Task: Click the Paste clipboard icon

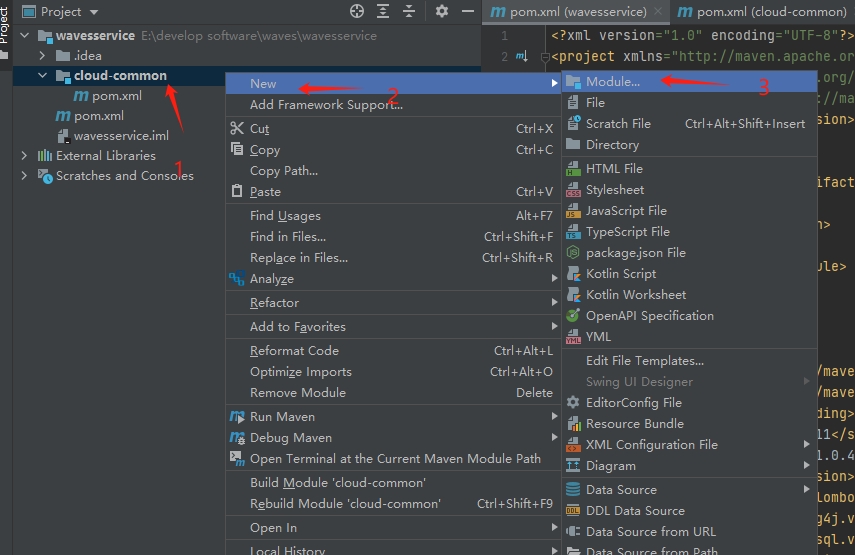Action: pos(237,191)
